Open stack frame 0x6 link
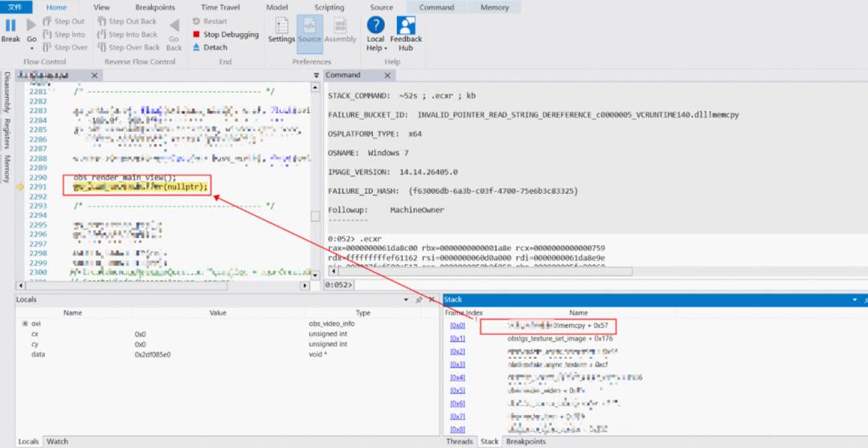 pyautogui.click(x=458, y=404)
